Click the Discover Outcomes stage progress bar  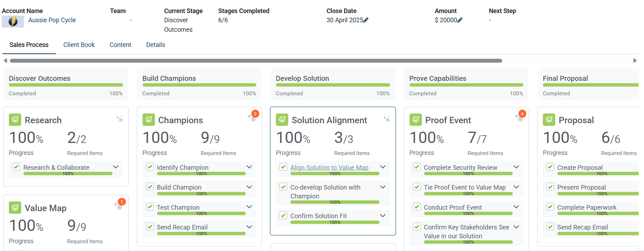(x=66, y=85)
